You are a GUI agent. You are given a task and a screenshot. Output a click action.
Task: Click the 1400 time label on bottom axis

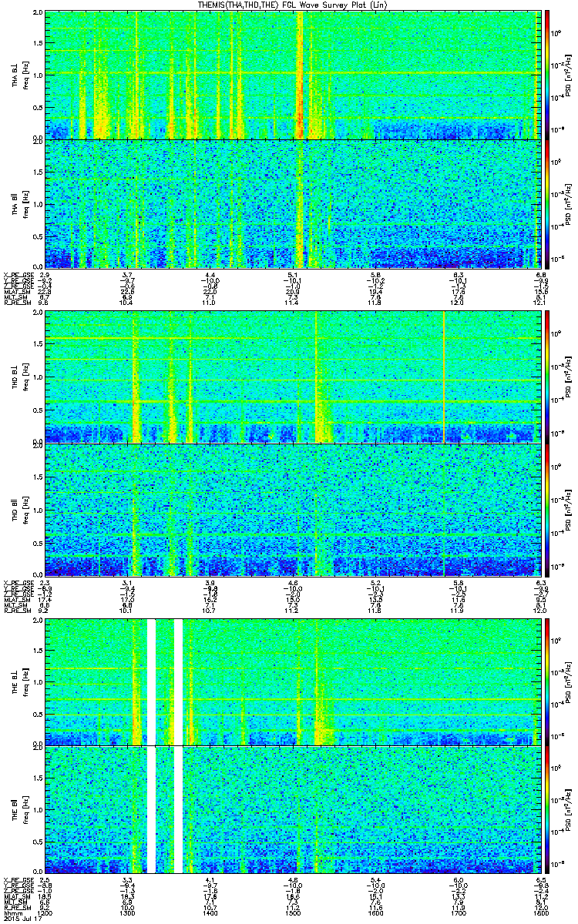point(210,912)
